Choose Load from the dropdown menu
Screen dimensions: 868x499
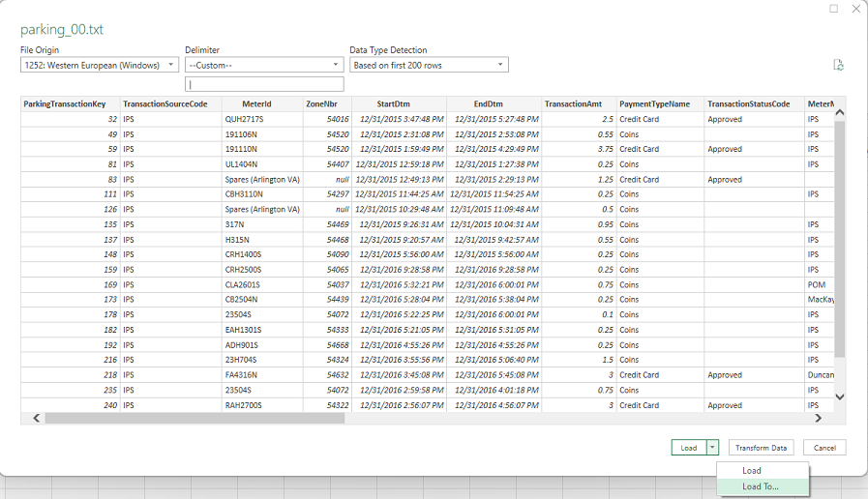click(752, 471)
